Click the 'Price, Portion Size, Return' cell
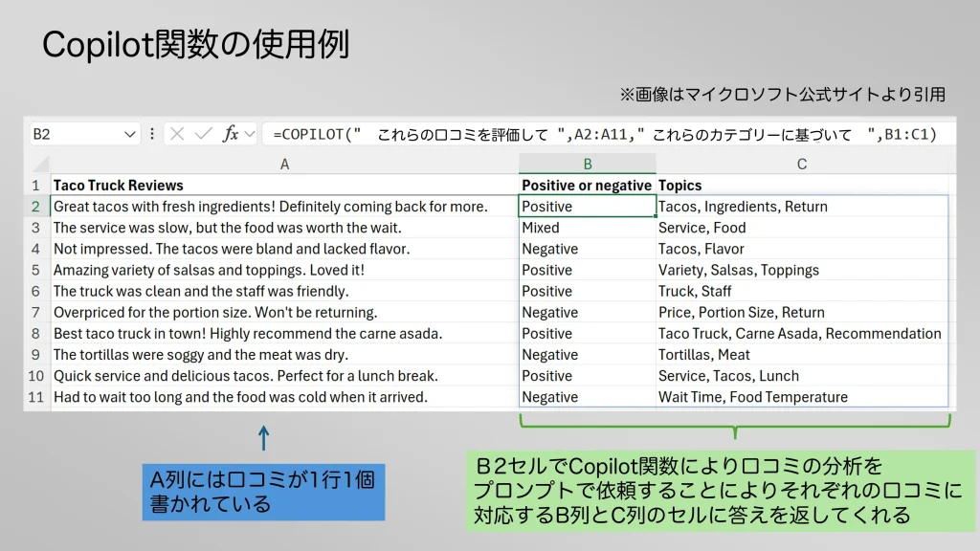This screenshot has width=980, height=551. pyautogui.click(x=802, y=313)
